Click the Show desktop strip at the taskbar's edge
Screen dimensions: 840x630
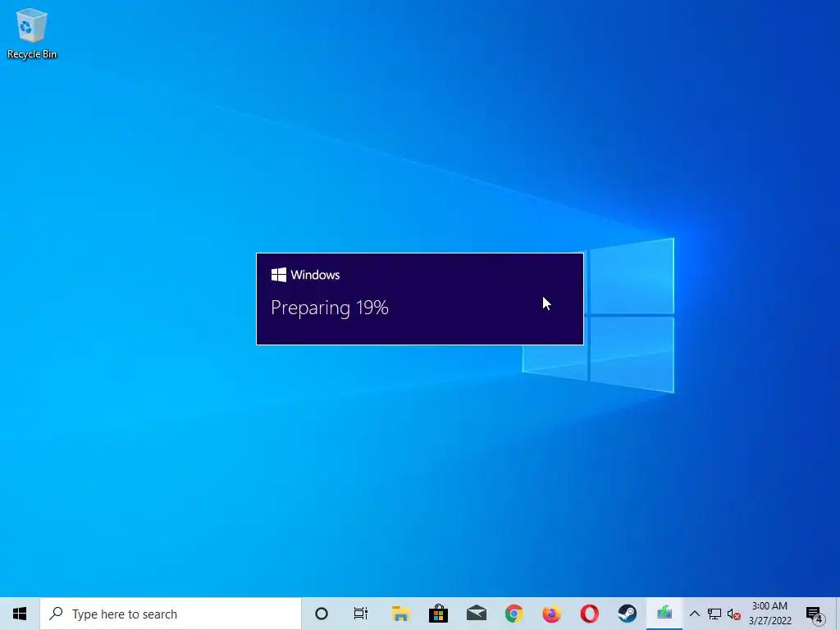[838, 614]
